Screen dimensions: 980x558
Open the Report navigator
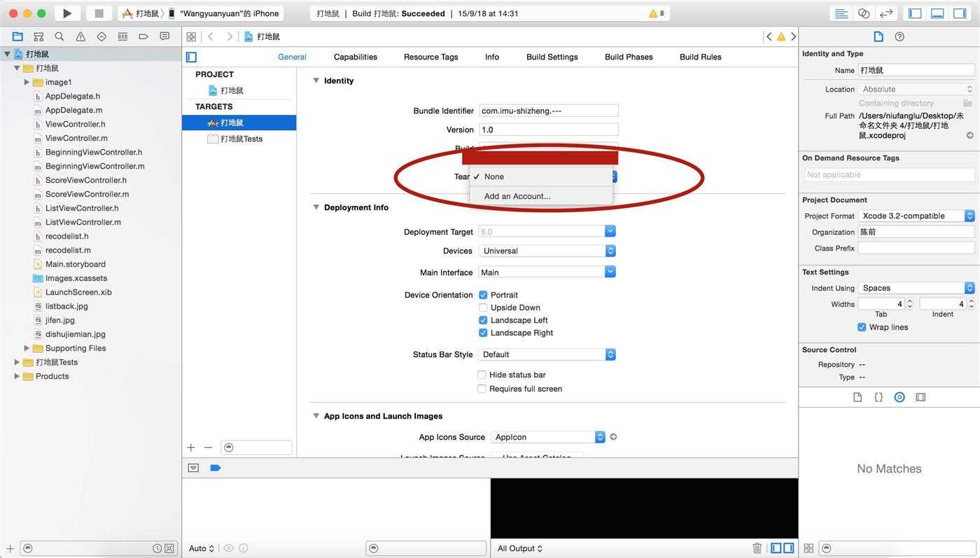pyautogui.click(x=164, y=36)
